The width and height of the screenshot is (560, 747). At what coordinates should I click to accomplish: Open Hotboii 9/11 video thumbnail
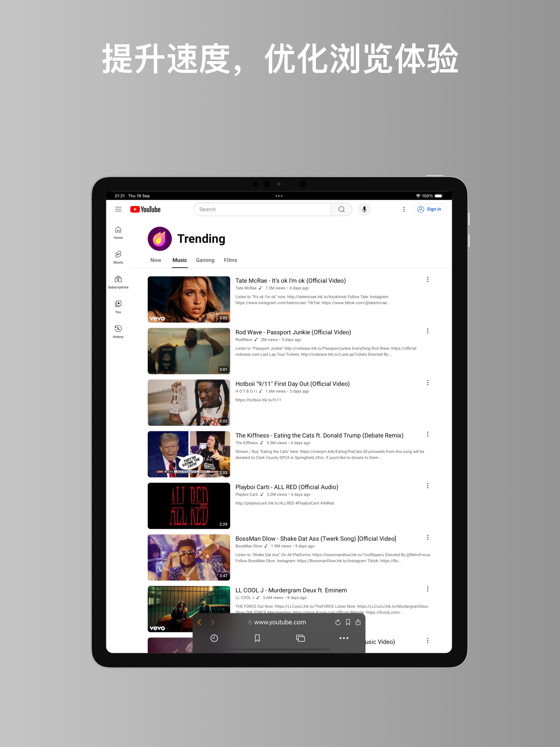click(x=189, y=403)
